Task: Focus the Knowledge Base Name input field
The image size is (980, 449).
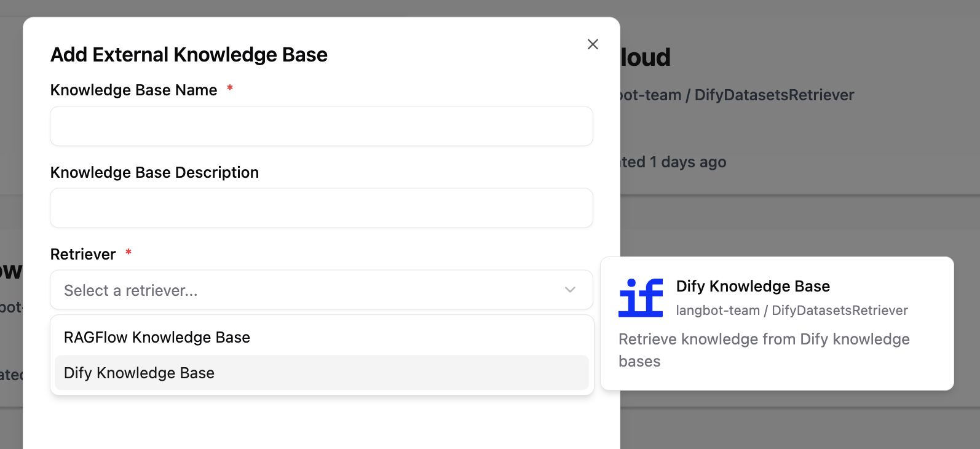Action: [x=321, y=126]
